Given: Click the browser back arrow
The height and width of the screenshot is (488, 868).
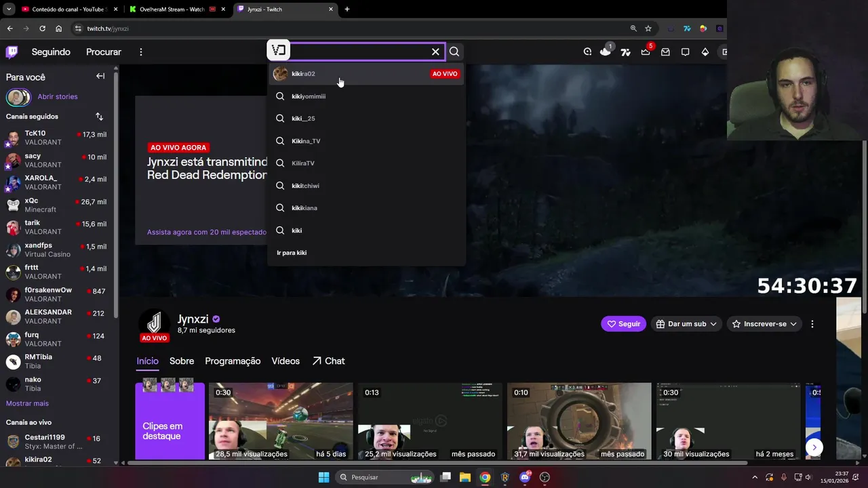Looking at the screenshot, I should pos(9,28).
